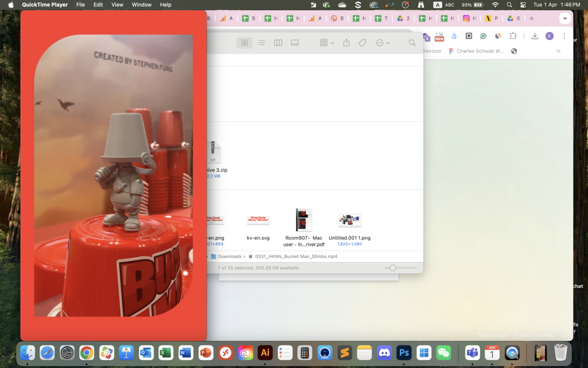Switch to the Chrome tab labeled S
Screen dimensions: 588x368
pos(248,18)
